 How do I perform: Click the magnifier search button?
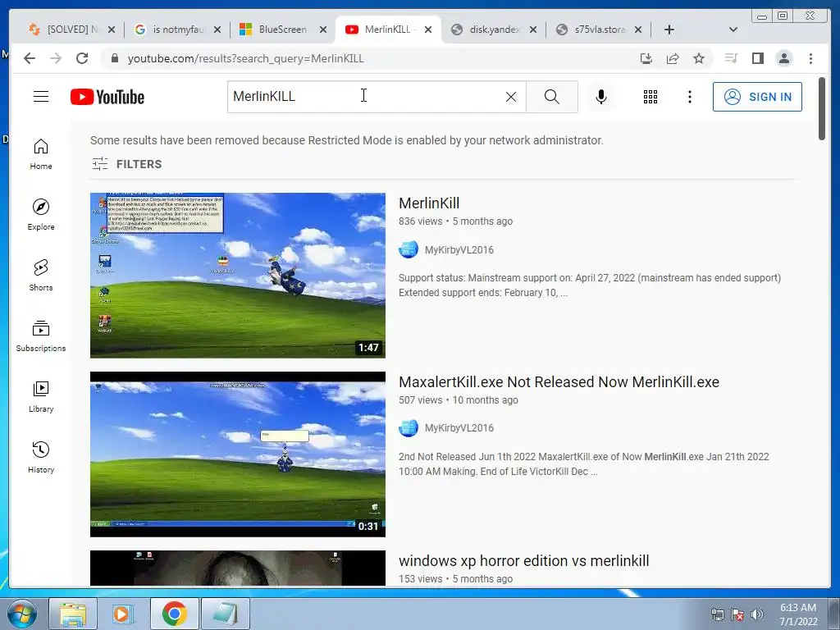pyautogui.click(x=552, y=97)
